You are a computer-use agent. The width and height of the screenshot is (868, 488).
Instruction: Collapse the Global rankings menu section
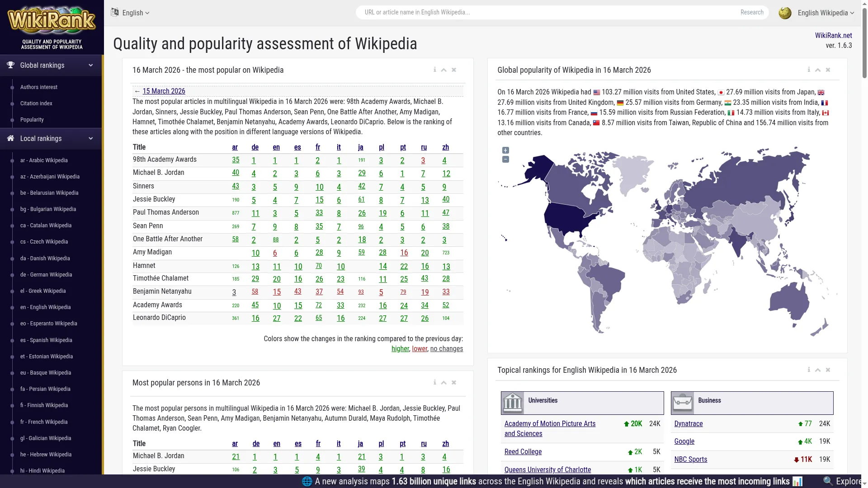click(x=52, y=65)
